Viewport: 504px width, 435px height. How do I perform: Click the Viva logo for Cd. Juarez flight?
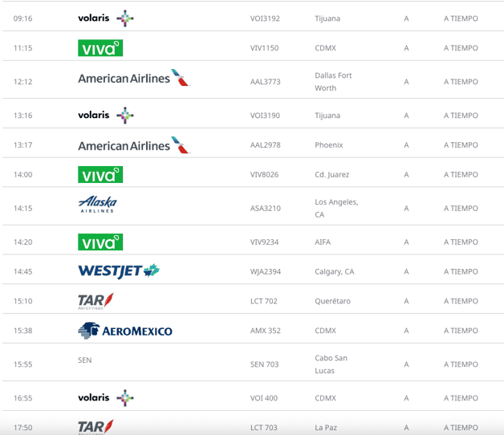(100, 174)
